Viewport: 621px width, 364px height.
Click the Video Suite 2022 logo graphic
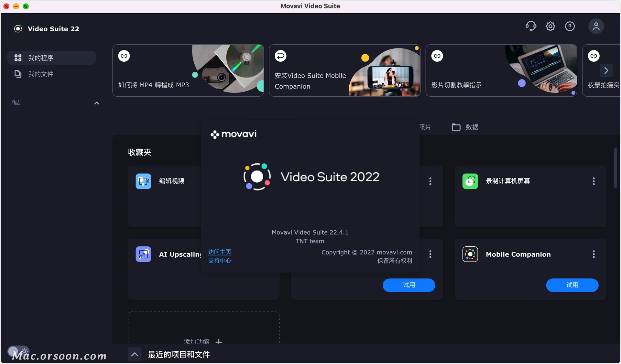257,177
